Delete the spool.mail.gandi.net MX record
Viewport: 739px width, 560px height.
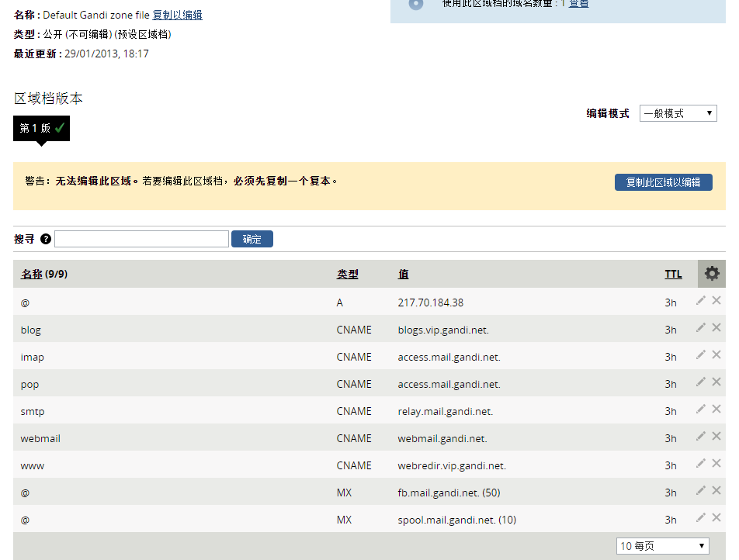716,517
